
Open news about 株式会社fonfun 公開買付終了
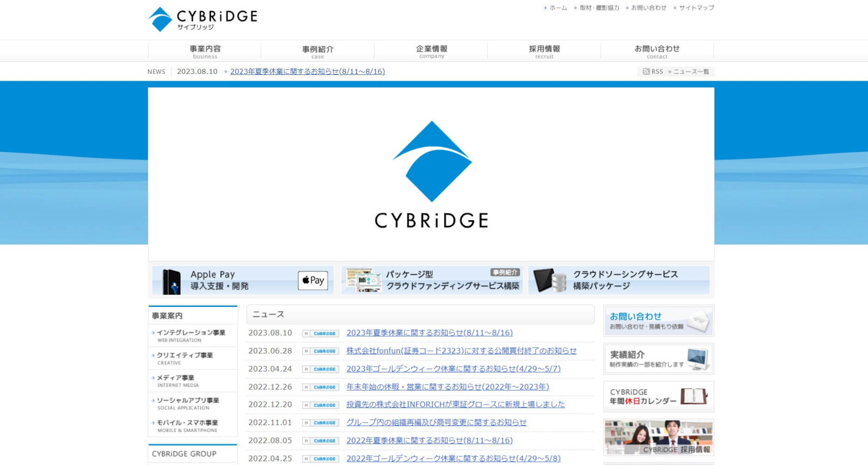pos(462,351)
